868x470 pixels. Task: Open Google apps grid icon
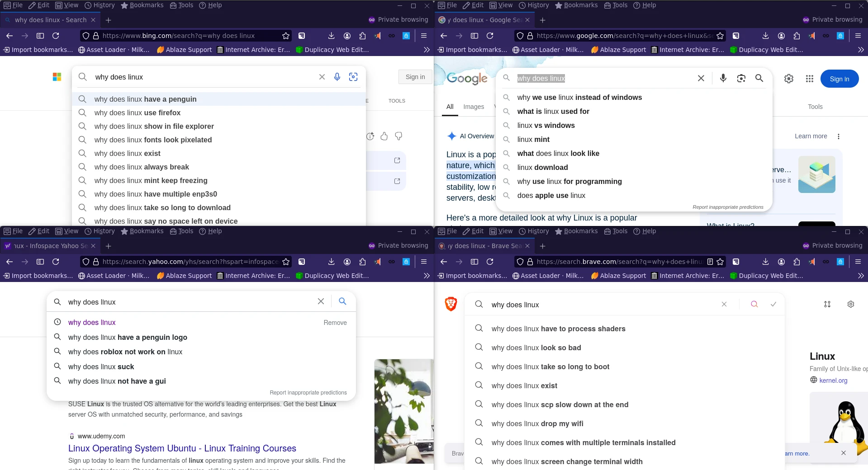810,79
